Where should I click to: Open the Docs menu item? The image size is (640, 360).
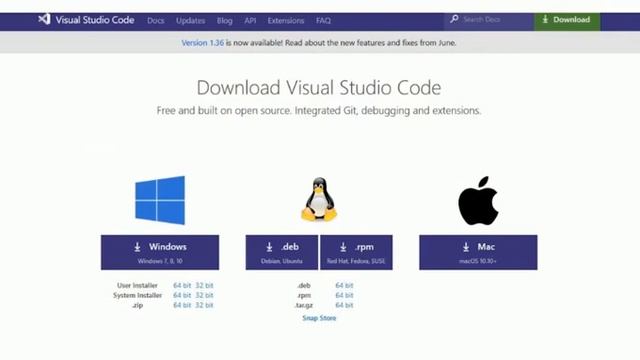click(156, 20)
